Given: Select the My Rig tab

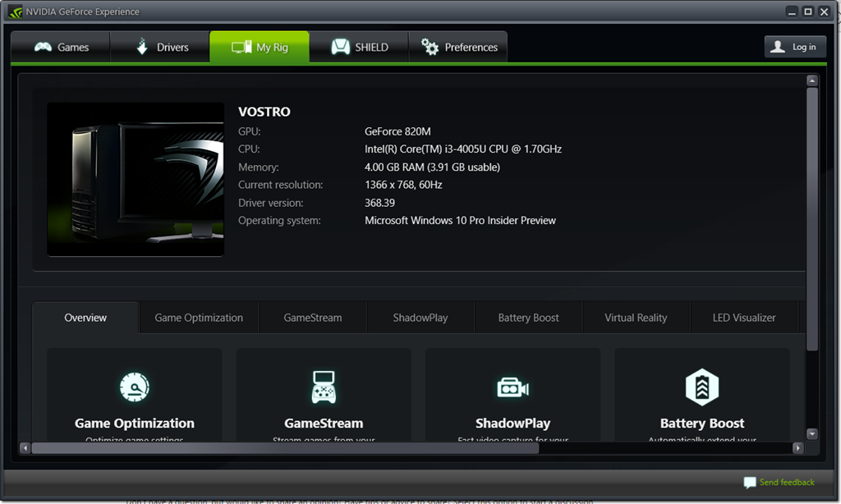Looking at the screenshot, I should [260, 47].
